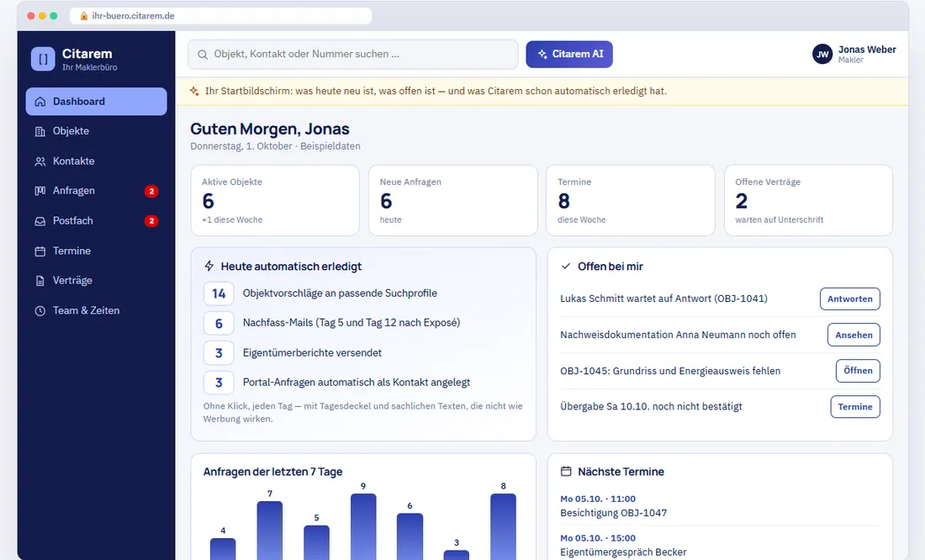Click the chart bar labeled 7
This screenshot has height=560, width=925.
point(270,531)
